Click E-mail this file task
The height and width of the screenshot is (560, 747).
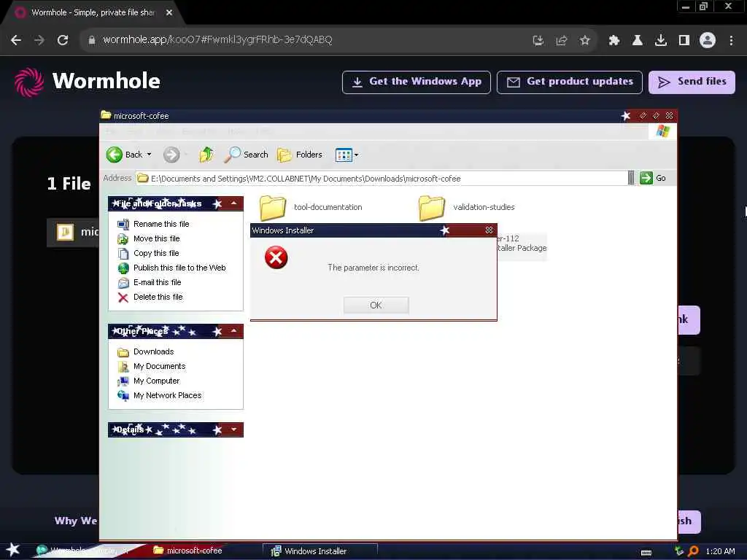click(x=149, y=282)
